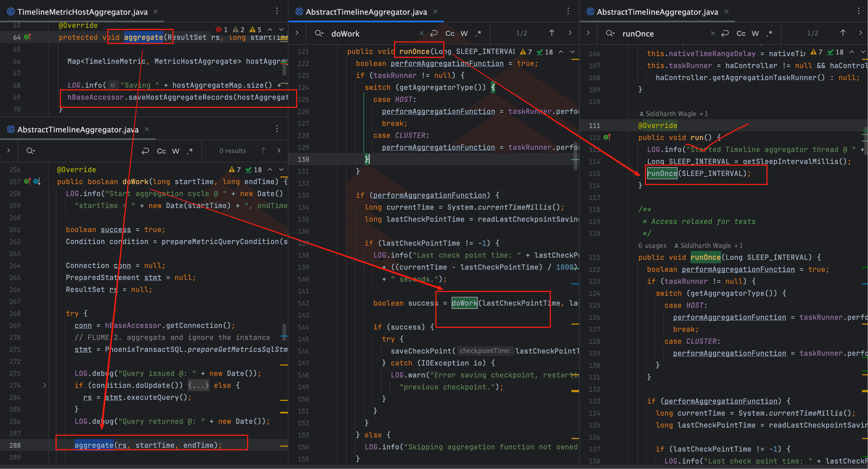868x469 pixels.
Task: Open search history dropdown for runOnce
Action: [610, 33]
